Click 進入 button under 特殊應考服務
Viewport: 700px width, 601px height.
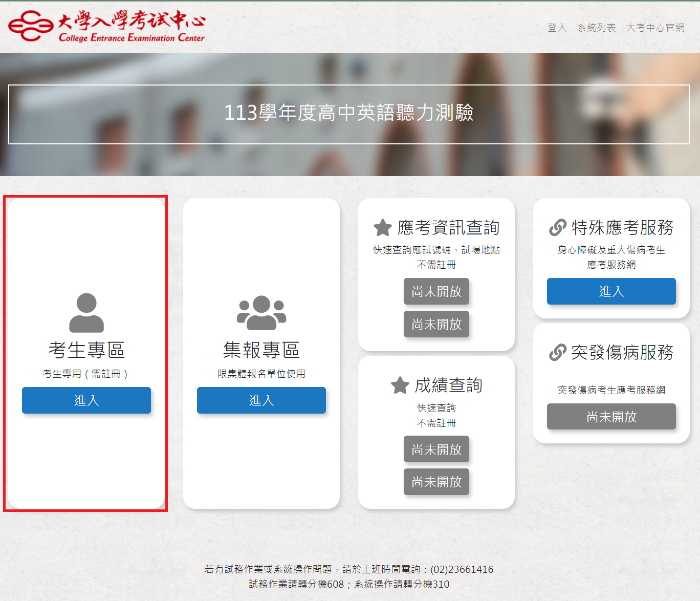pos(611,291)
